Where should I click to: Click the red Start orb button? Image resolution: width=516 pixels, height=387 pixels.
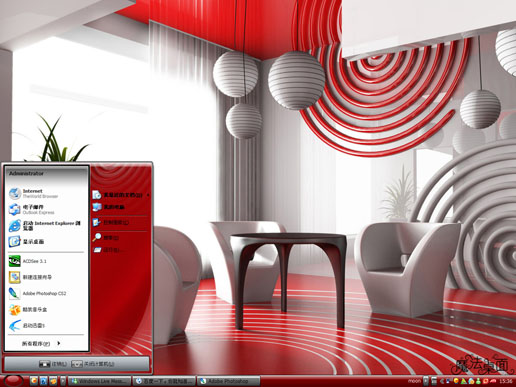click(13, 381)
